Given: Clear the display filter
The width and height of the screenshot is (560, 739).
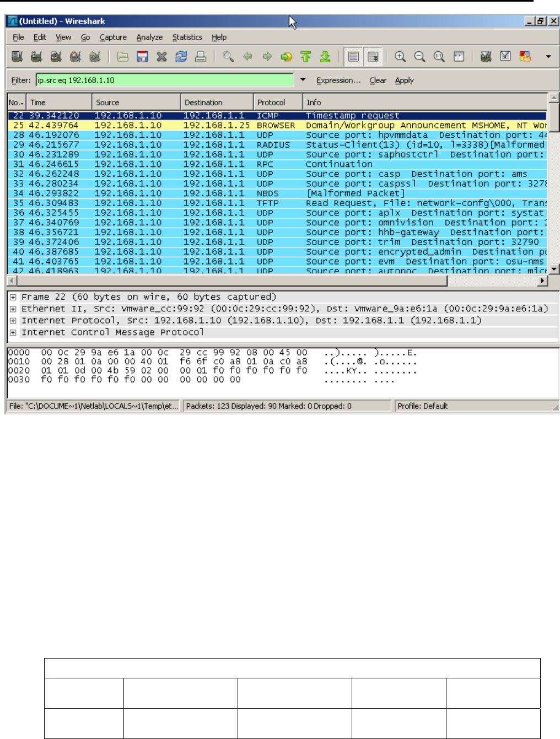Looking at the screenshot, I should pos(378,80).
